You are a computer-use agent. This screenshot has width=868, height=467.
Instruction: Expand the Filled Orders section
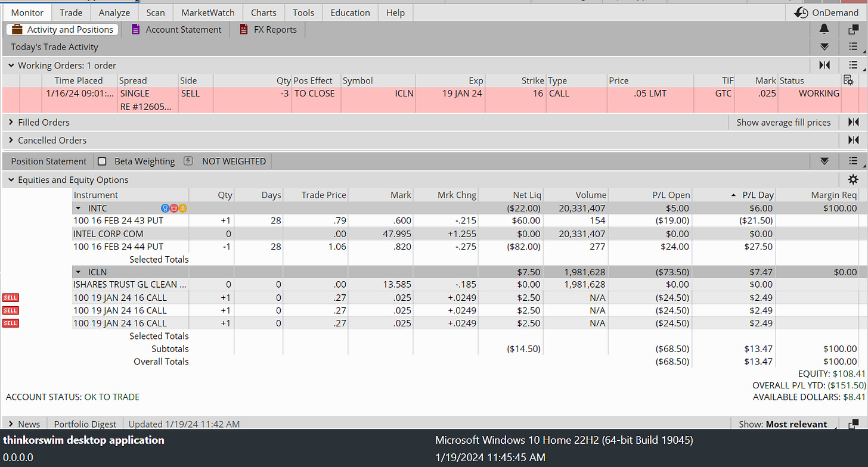pos(11,122)
